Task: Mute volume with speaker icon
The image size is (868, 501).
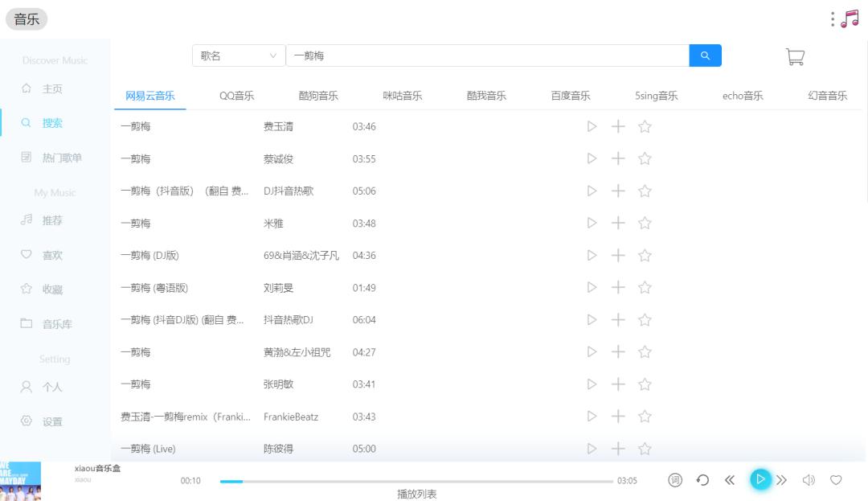Action: [809, 480]
